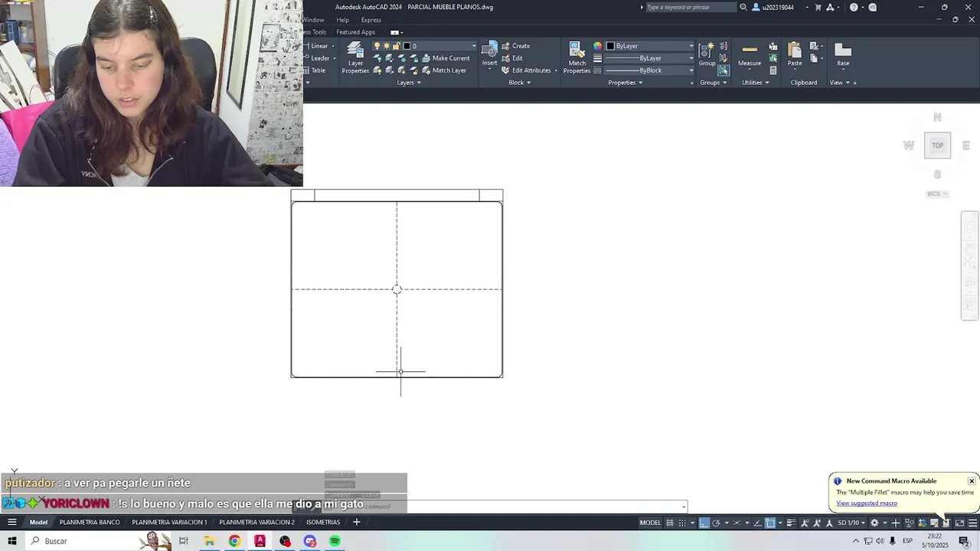980x551 pixels.
Task: Open the ByBlock linetype dropdown
Action: click(x=691, y=70)
